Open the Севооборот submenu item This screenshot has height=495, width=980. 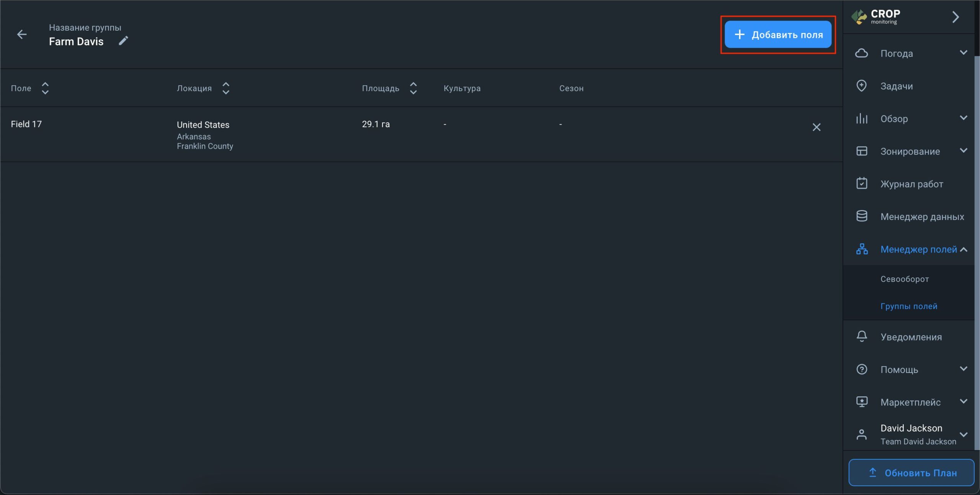click(904, 279)
